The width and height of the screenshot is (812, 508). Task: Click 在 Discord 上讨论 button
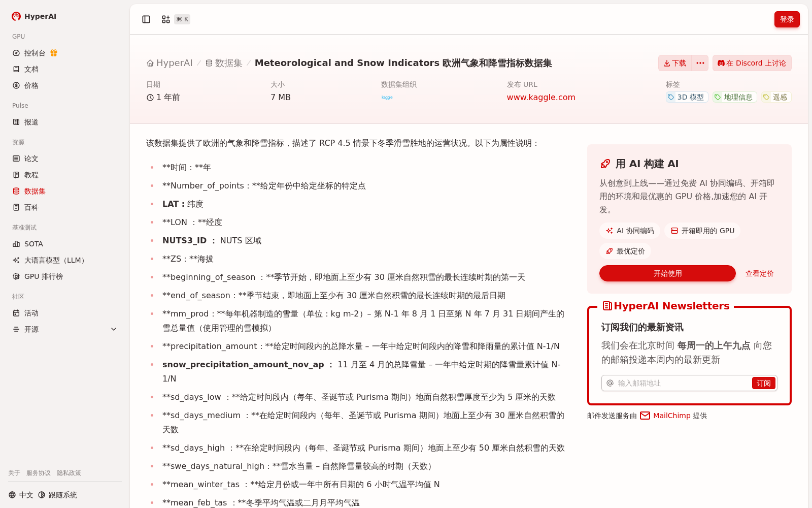(752, 63)
